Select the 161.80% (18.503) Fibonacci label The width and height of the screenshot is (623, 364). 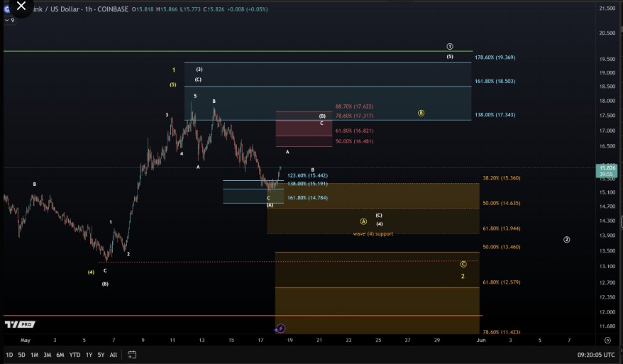point(495,81)
